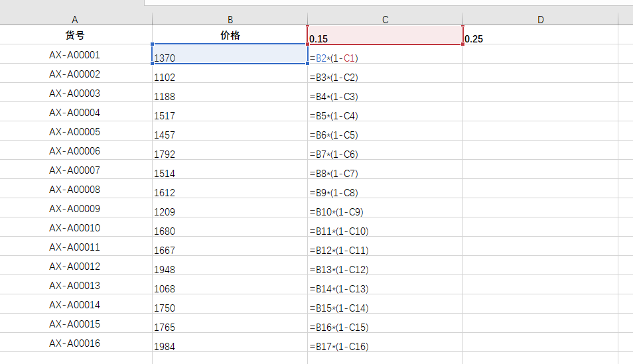
Task: Select price cell 1209
Action: pos(230,208)
